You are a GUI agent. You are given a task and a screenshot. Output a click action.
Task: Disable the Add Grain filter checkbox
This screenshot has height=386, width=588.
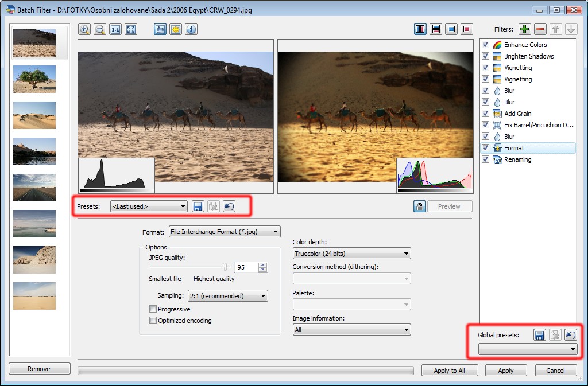[x=485, y=114]
